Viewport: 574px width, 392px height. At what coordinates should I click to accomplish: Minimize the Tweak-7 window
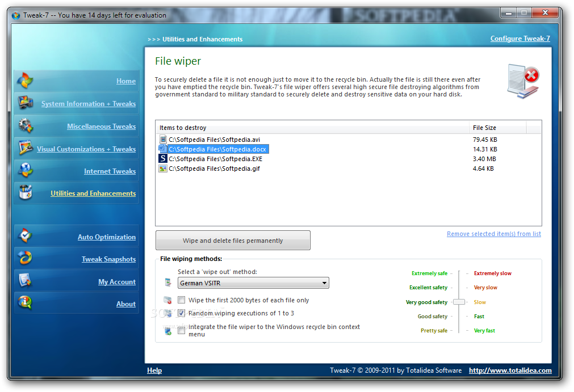pos(508,13)
